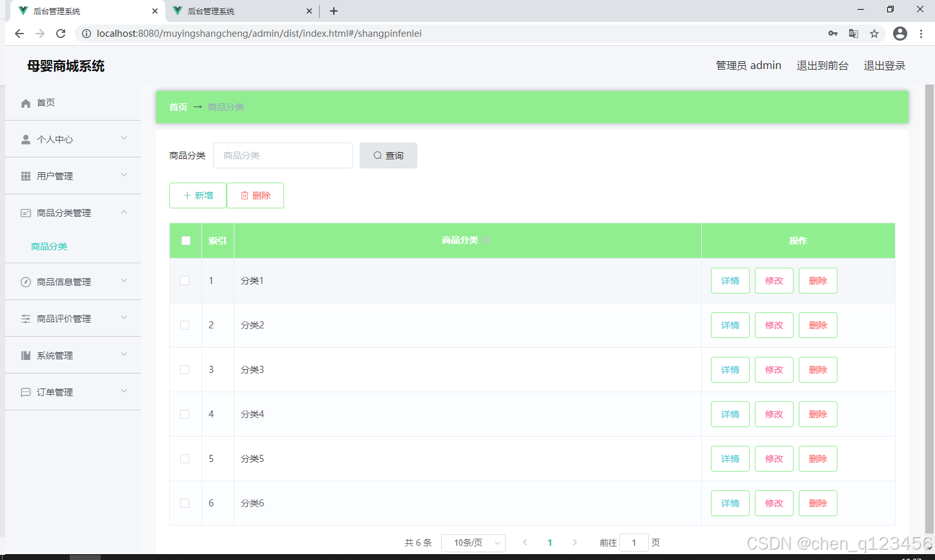The image size is (935, 560).
Task: Click 修改 for row 分类5
Action: (x=774, y=459)
